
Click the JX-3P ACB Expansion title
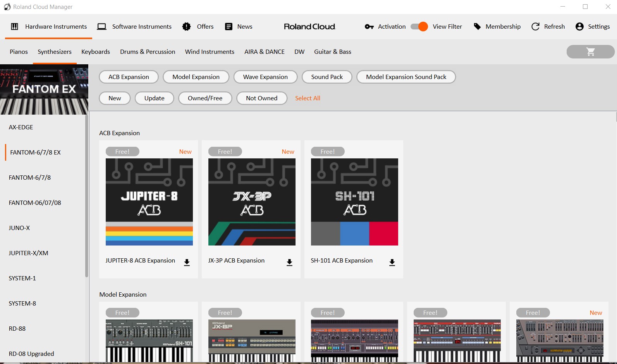pyautogui.click(x=236, y=261)
